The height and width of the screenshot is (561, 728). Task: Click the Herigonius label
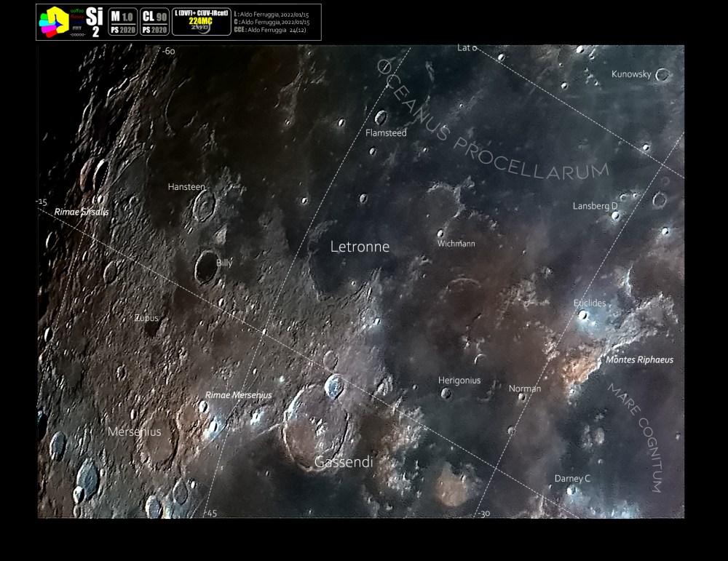[459, 380]
